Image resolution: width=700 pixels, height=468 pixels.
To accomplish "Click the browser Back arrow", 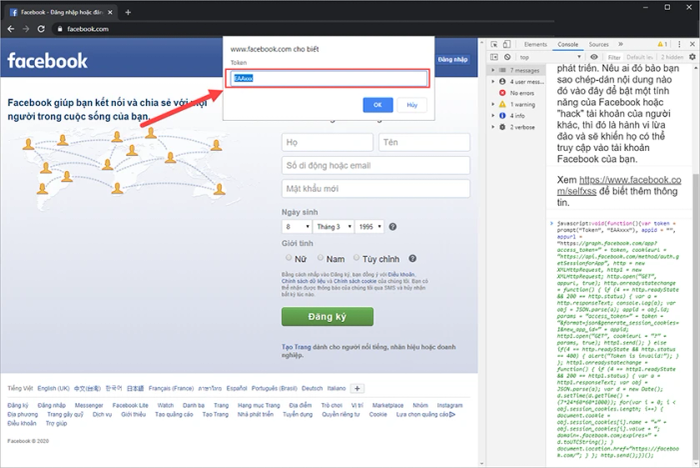I will [11, 29].
